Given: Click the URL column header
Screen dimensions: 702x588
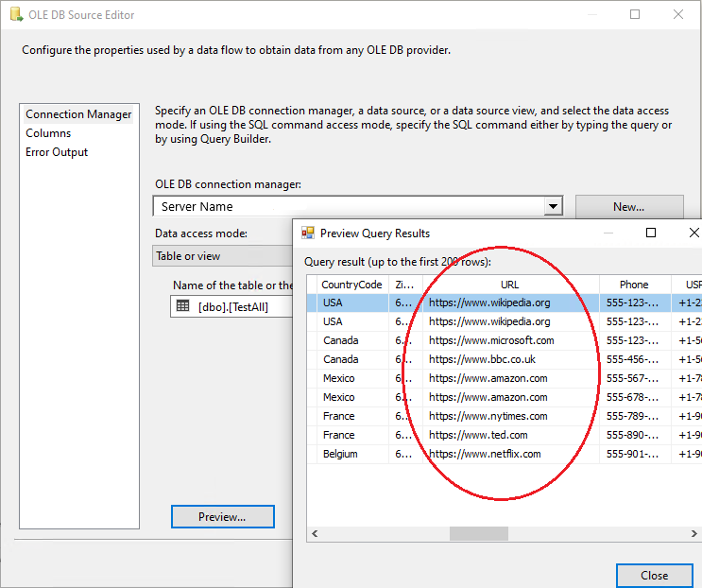Looking at the screenshot, I should (509, 285).
